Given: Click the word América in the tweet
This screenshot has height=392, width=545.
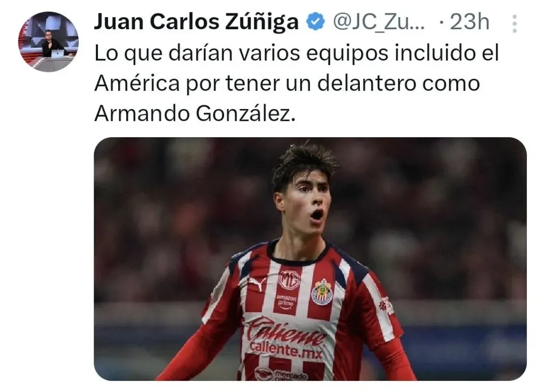Looking at the screenshot, I should (137, 84).
